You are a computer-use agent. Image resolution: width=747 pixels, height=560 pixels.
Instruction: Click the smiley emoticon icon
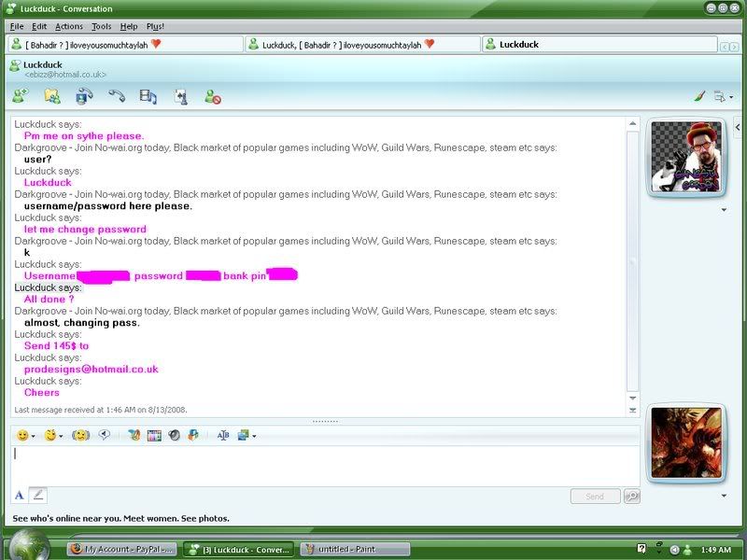click(x=21, y=435)
